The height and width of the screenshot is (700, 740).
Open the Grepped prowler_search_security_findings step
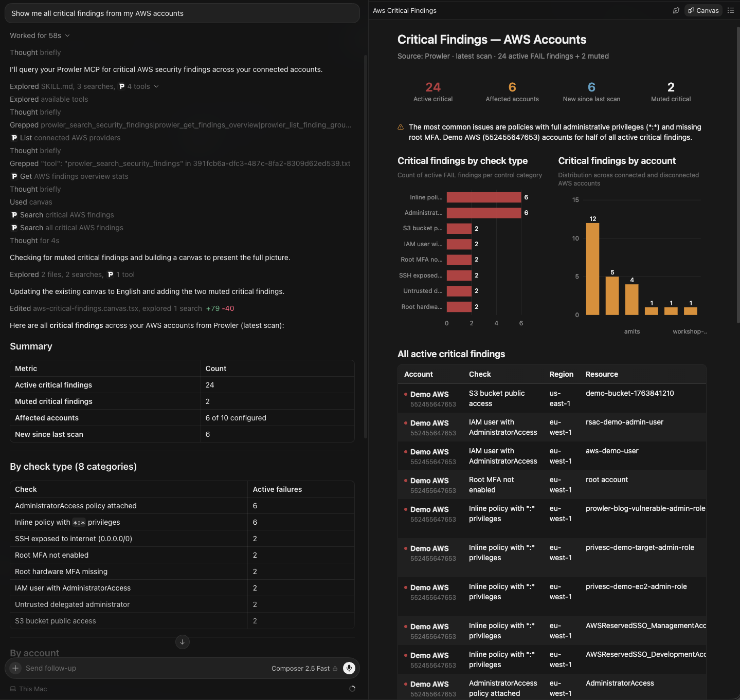[x=181, y=125]
